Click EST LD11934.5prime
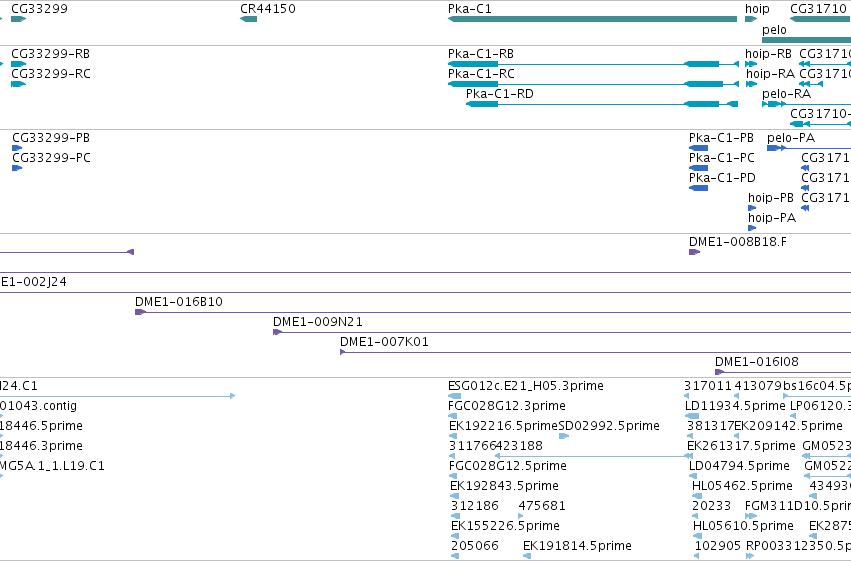Viewport: 851px width, 561px height. [692, 416]
